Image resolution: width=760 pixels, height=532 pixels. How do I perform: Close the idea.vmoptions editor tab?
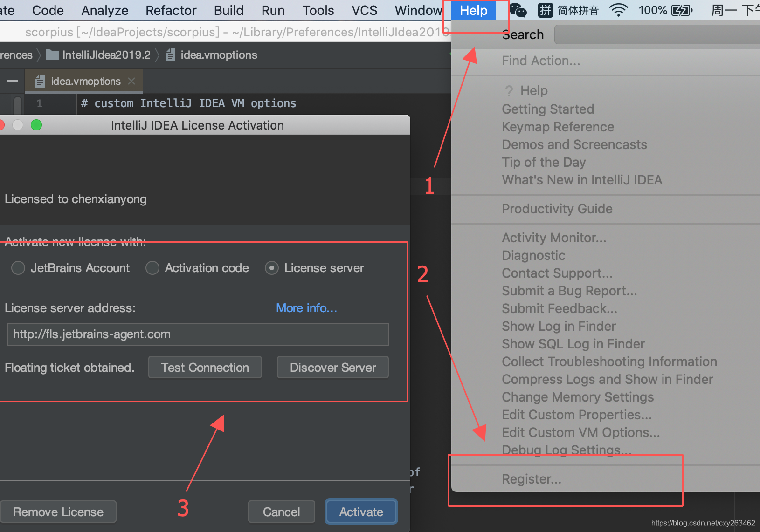point(132,81)
